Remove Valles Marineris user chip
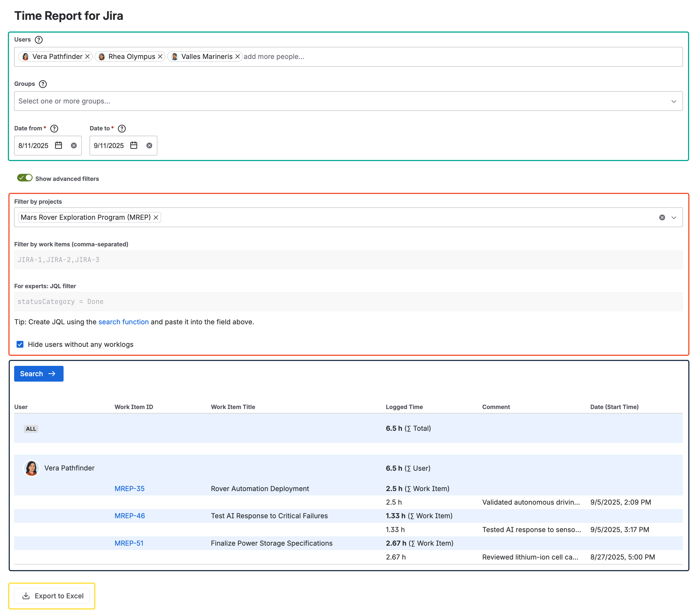The width and height of the screenshot is (697, 616). (238, 56)
